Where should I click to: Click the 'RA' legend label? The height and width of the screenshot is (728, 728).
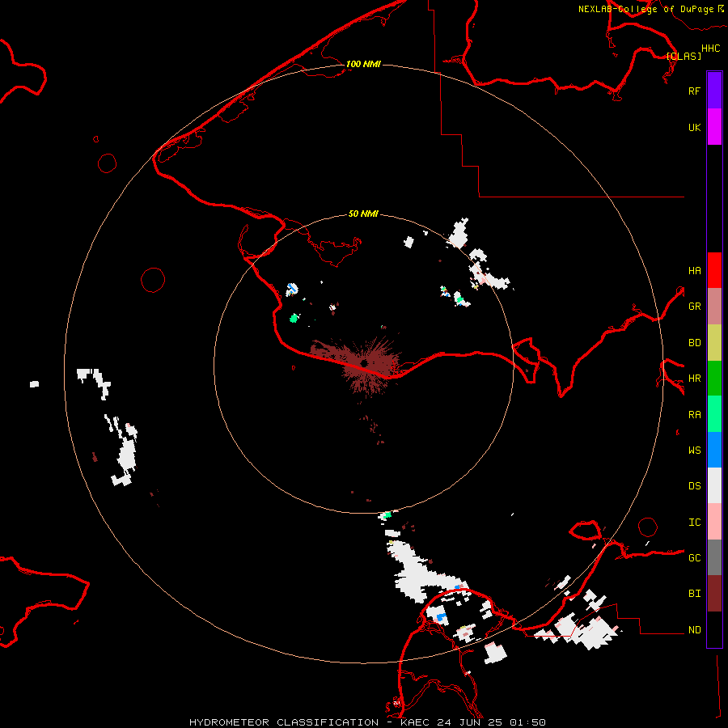coord(694,415)
